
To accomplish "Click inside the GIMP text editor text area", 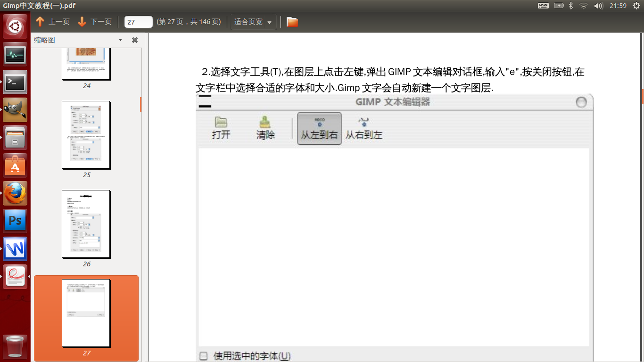I will pos(394,247).
